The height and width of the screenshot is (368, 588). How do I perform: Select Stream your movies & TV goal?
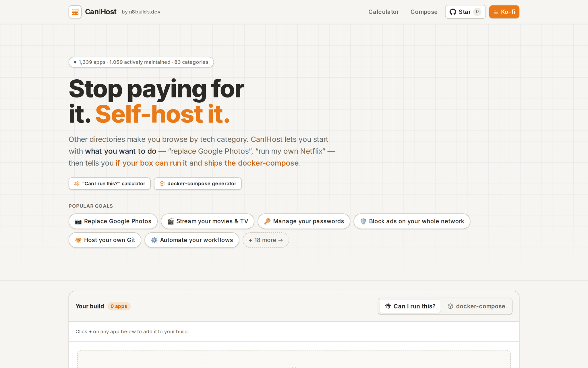(x=207, y=221)
